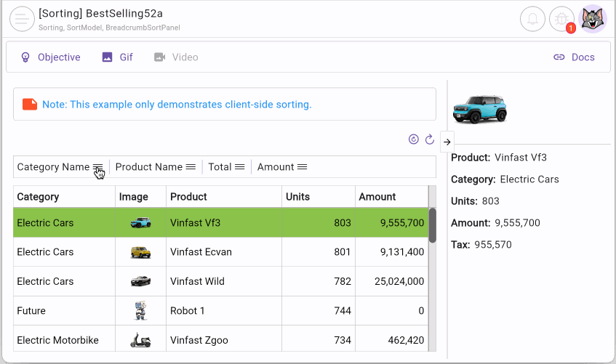616x364 pixels.
Task: Collapse the detail panel with arrow button
Action: (x=447, y=142)
